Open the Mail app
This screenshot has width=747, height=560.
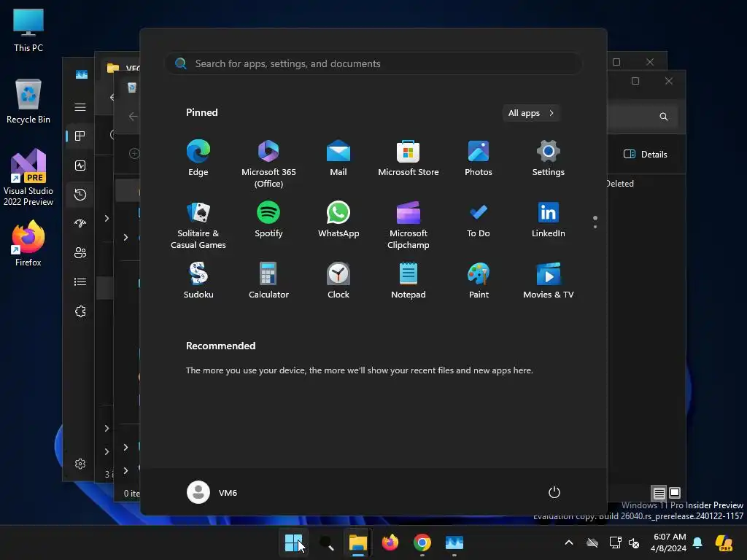tap(338, 158)
